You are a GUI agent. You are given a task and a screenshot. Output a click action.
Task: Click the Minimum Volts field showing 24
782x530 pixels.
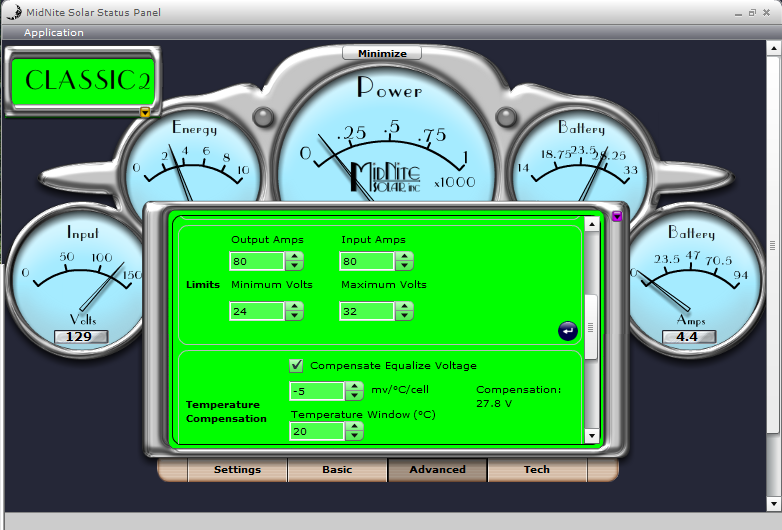click(x=257, y=311)
